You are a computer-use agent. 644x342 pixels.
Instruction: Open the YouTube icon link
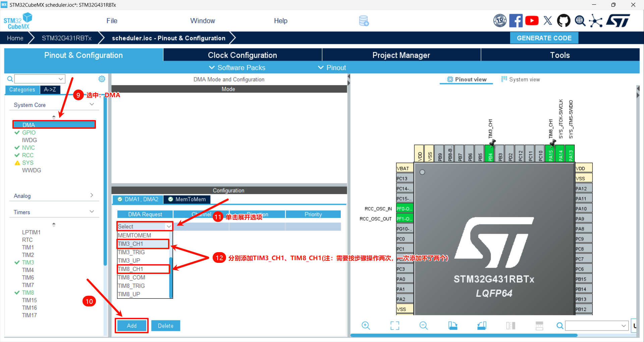(532, 21)
